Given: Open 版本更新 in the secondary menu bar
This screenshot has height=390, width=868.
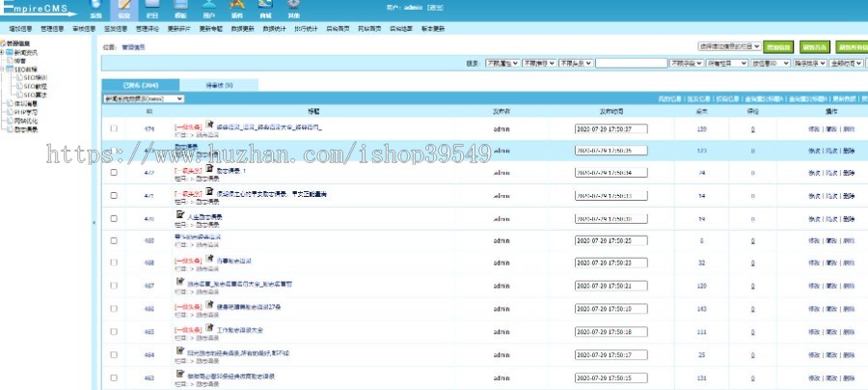Looking at the screenshot, I should coord(433,29).
